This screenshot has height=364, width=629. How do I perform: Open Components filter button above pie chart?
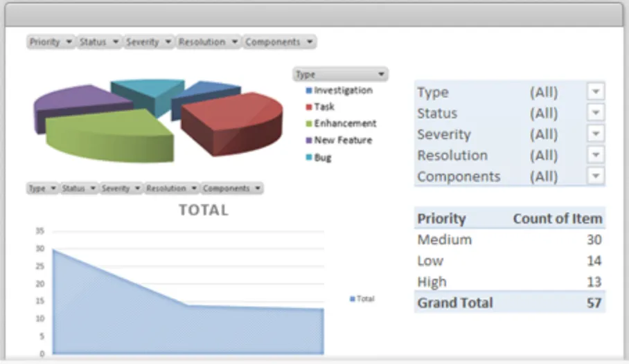[279, 42]
